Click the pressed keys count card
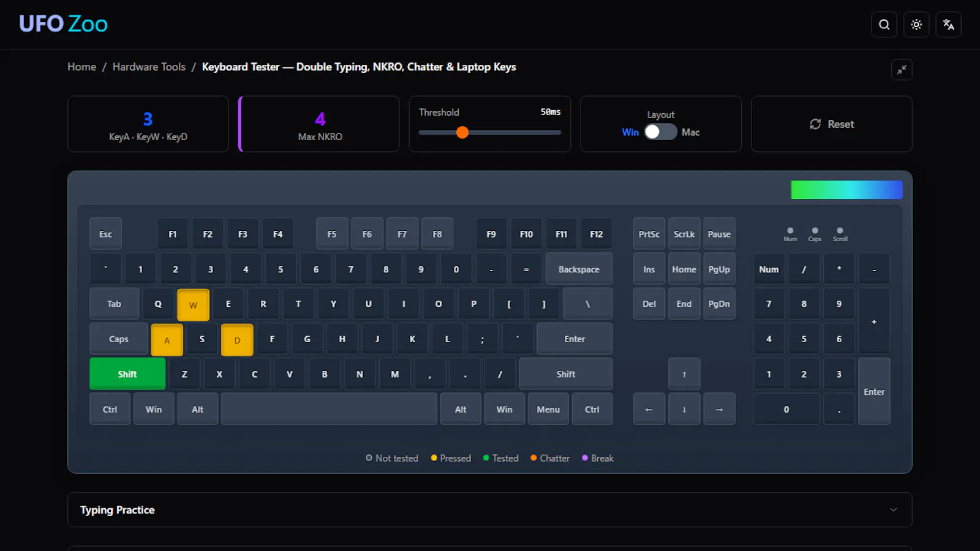 coord(148,124)
